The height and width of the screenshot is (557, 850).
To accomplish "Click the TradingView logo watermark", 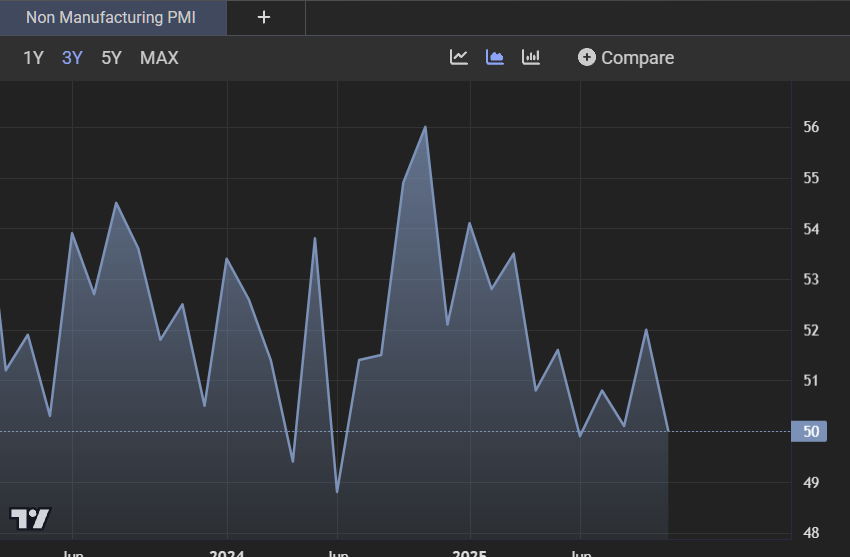I will click(30, 518).
